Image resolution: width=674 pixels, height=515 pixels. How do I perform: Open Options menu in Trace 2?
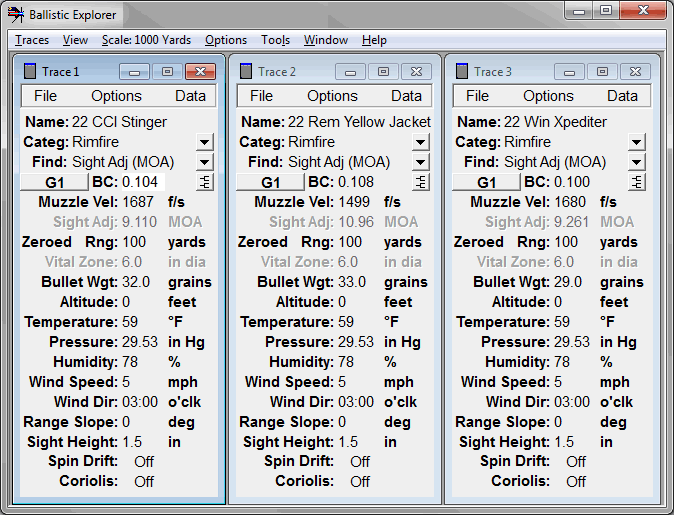pos(332,96)
